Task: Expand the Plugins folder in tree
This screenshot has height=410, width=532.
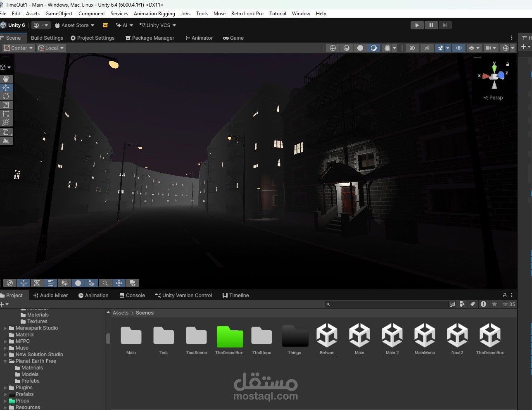Action: pyautogui.click(x=5, y=388)
